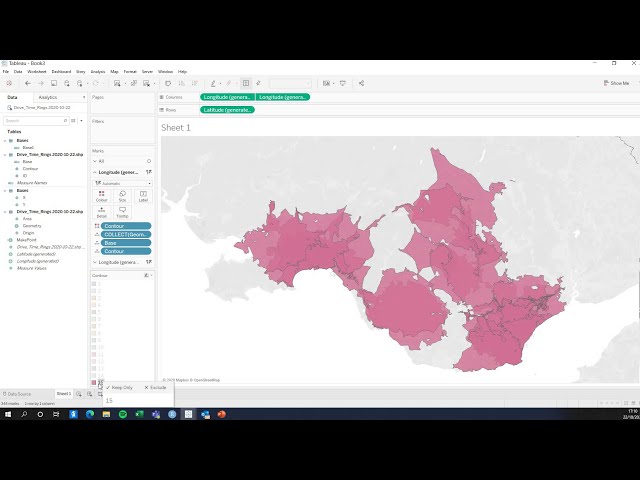Open the File menu
640x480 pixels.
[x=6, y=71]
